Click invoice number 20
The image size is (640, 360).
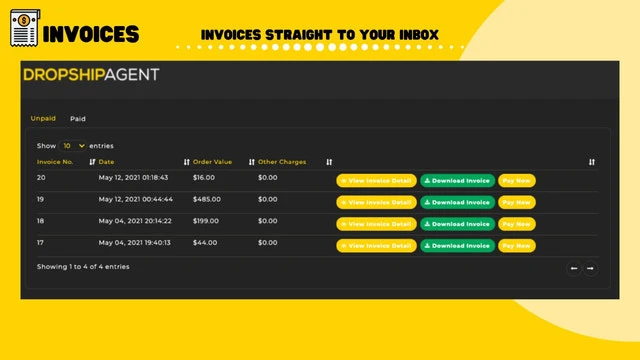(x=41, y=178)
